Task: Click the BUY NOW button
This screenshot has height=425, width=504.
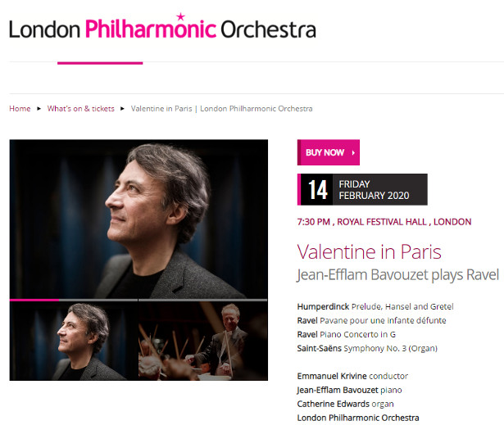Action: point(328,152)
